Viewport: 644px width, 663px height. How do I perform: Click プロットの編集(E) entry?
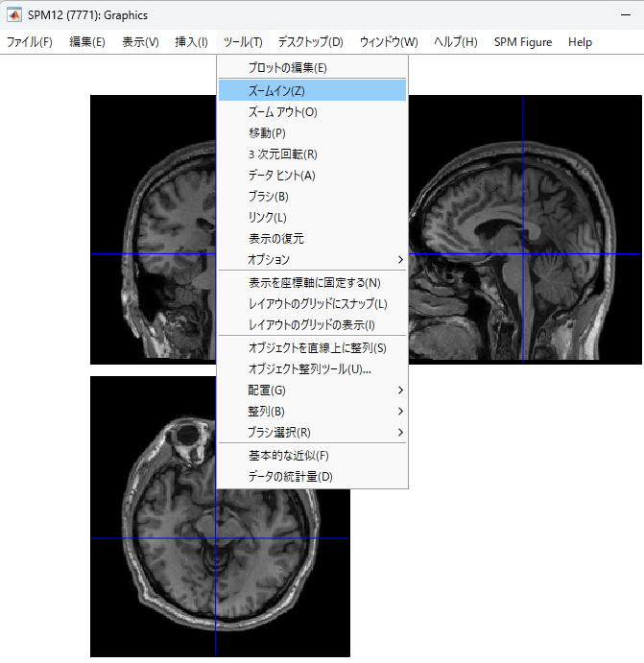tap(287, 67)
